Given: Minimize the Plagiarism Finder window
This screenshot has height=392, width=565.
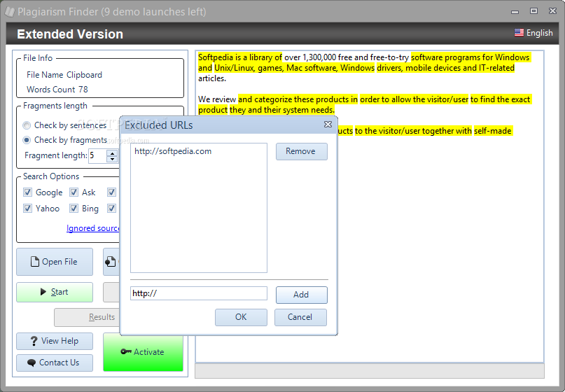Looking at the screenshot, I should tap(515, 11).
